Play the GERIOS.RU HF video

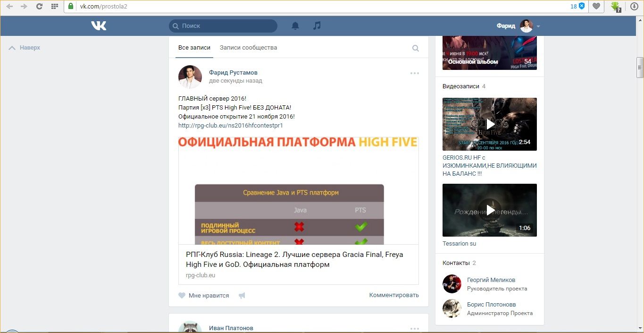(x=490, y=124)
